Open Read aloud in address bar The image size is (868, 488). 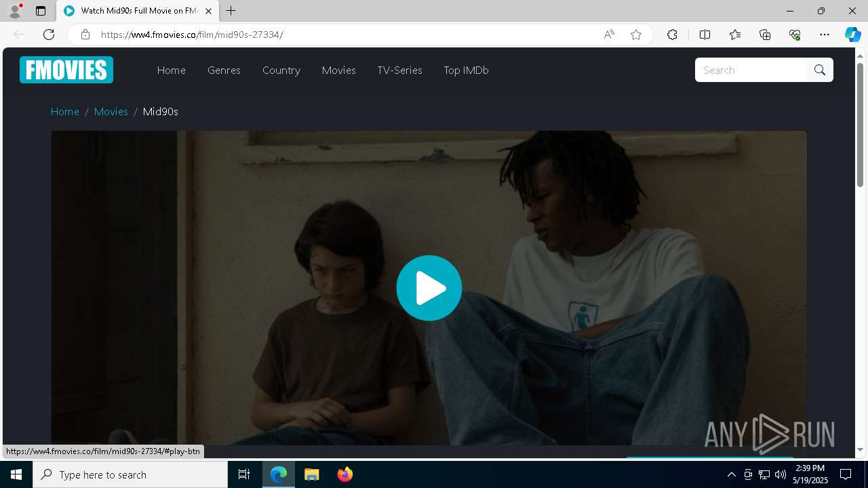click(x=609, y=35)
